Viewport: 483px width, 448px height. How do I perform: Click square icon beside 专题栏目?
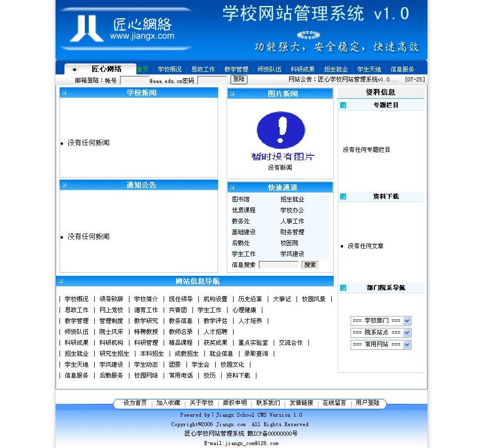(x=343, y=105)
